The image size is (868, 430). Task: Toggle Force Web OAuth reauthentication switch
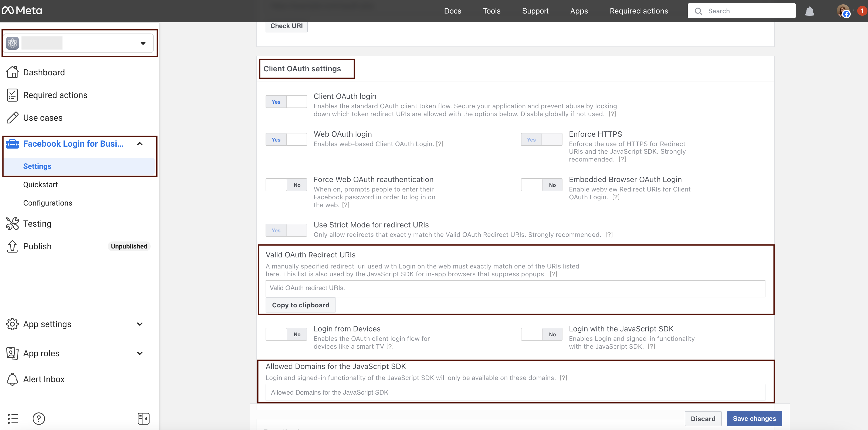coord(286,185)
